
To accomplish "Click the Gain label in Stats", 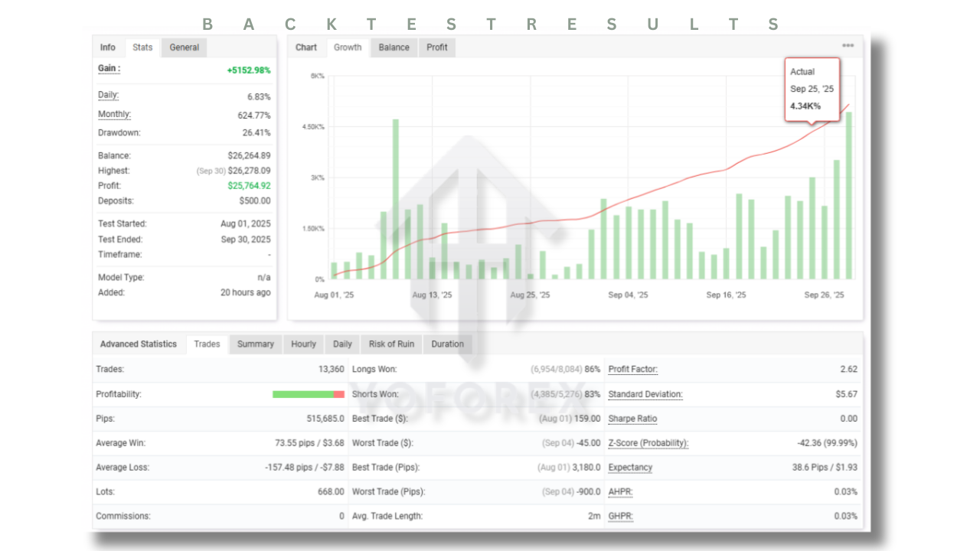I will (109, 69).
